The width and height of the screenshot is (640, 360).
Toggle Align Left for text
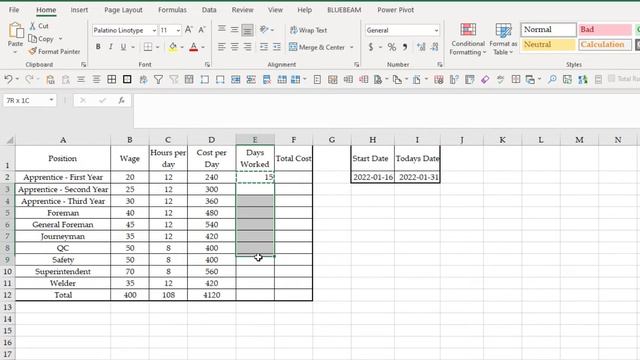click(x=222, y=47)
